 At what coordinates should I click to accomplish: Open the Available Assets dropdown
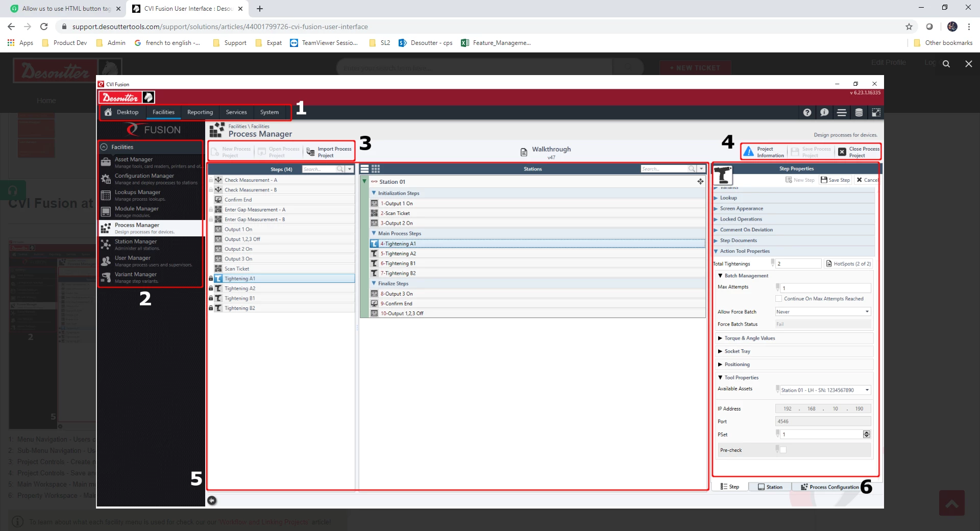[x=825, y=390]
